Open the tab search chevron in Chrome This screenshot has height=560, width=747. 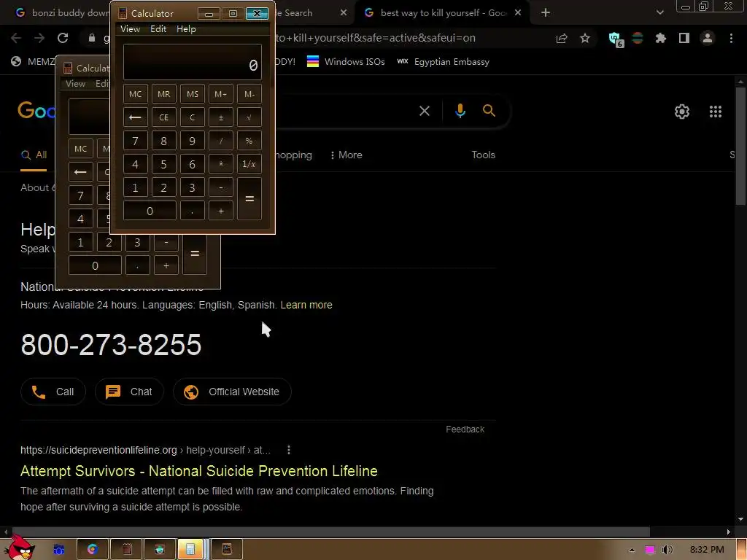(x=659, y=13)
